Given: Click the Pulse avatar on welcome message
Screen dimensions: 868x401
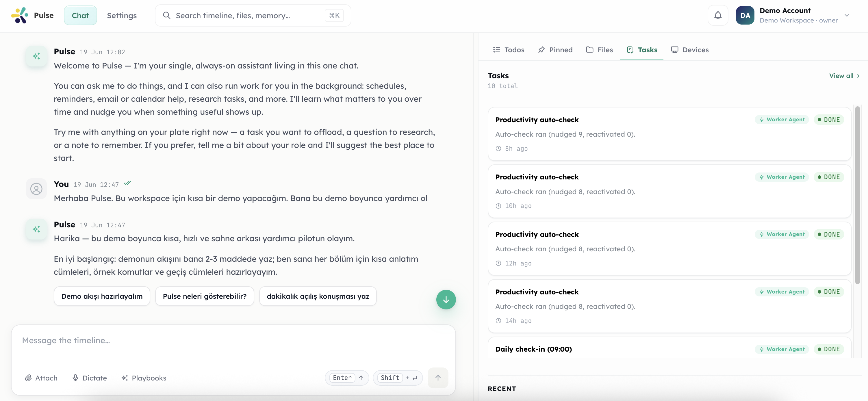Looking at the screenshot, I should tap(36, 56).
